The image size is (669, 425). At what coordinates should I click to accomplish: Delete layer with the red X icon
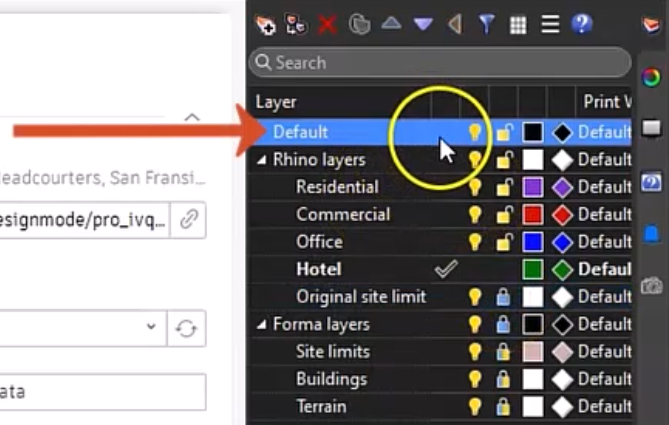(x=327, y=24)
